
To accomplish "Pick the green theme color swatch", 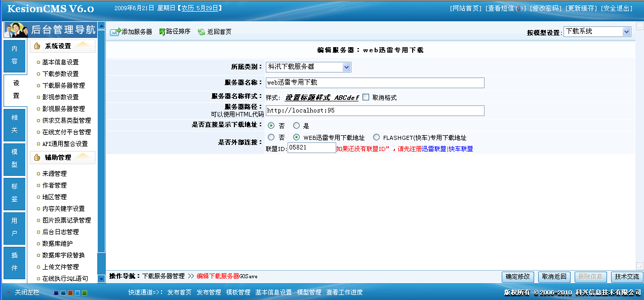I will pyautogui.click(x=85, y=292).
